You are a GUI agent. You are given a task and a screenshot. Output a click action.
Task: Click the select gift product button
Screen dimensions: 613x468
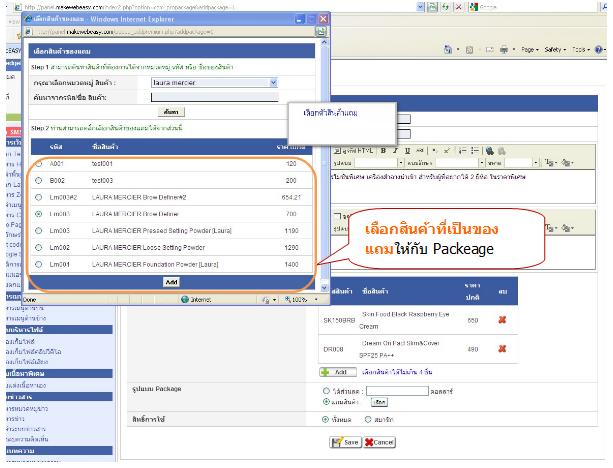pos(379,402)
